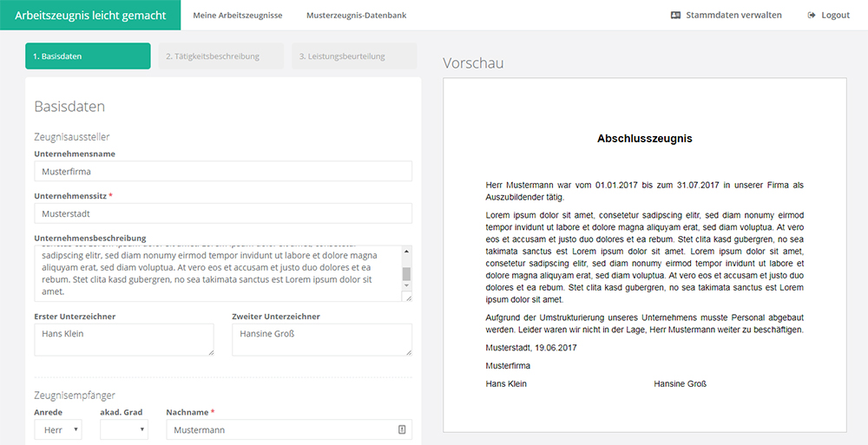The image size is (868, 445).
Task: Click the Vorschau heading
Action: pyautogui.click(x=473, y=63)
